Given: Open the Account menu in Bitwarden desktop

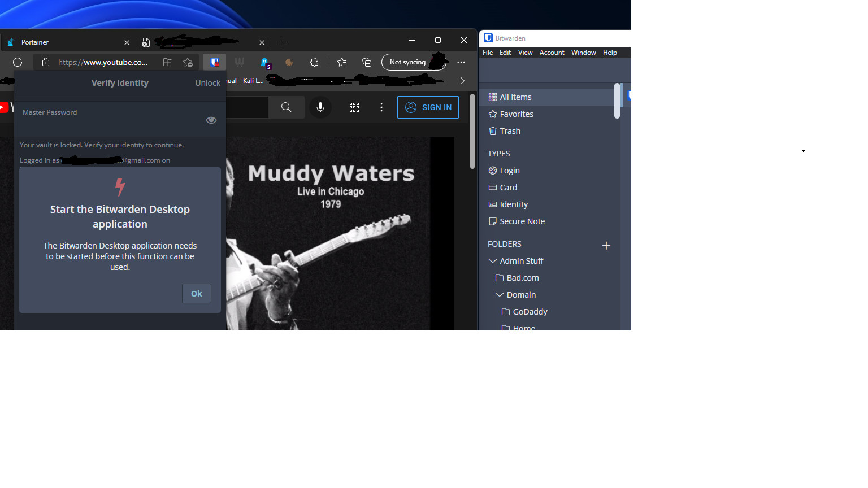Looking at the screenshot, I should (x=552, y=52).
